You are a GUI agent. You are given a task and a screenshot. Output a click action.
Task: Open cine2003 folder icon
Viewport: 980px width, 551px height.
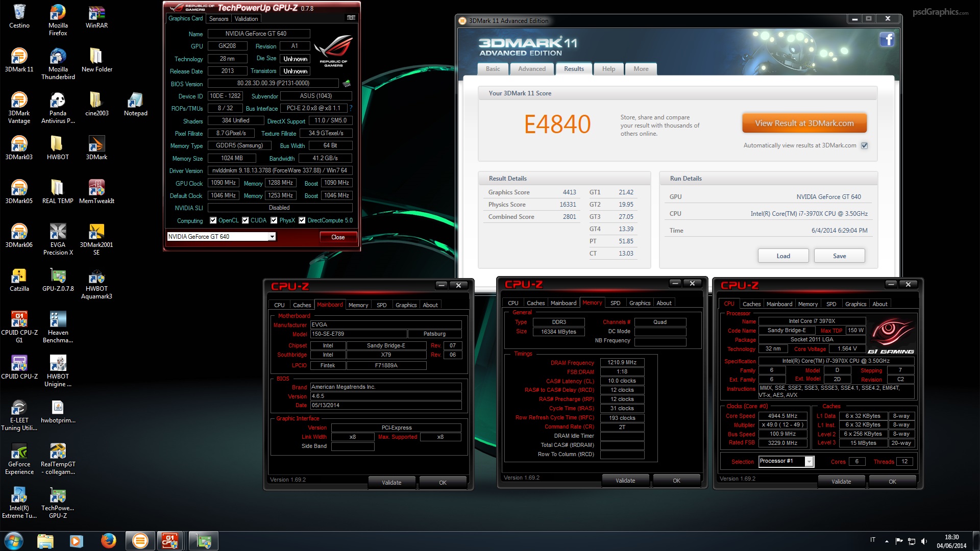pos(96,104)
